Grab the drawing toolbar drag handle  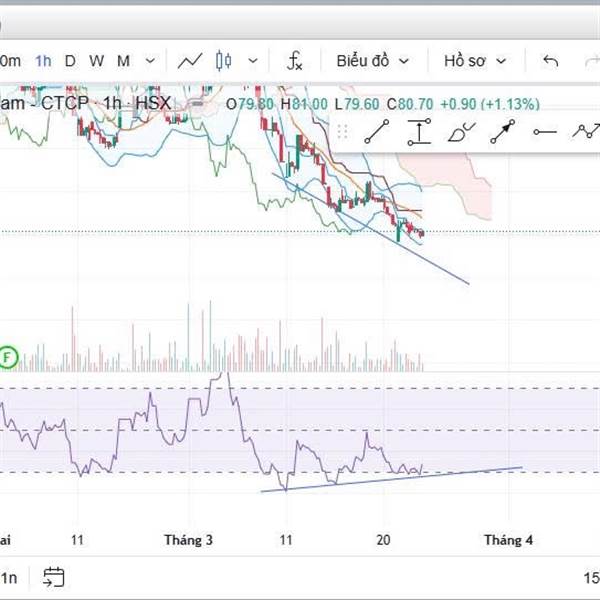[342, 132]
